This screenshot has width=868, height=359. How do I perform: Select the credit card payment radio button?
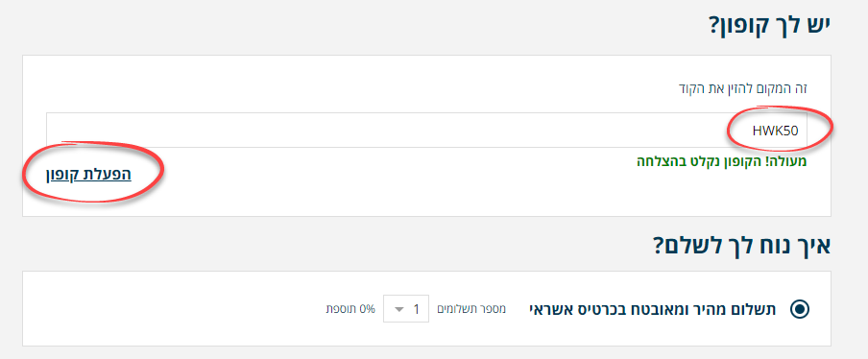pos(800,309)
